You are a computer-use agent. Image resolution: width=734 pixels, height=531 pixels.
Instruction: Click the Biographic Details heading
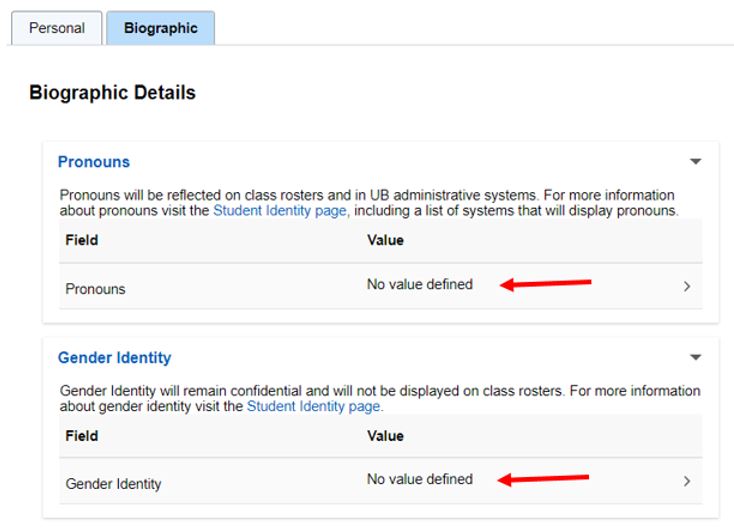pos(112,93)
